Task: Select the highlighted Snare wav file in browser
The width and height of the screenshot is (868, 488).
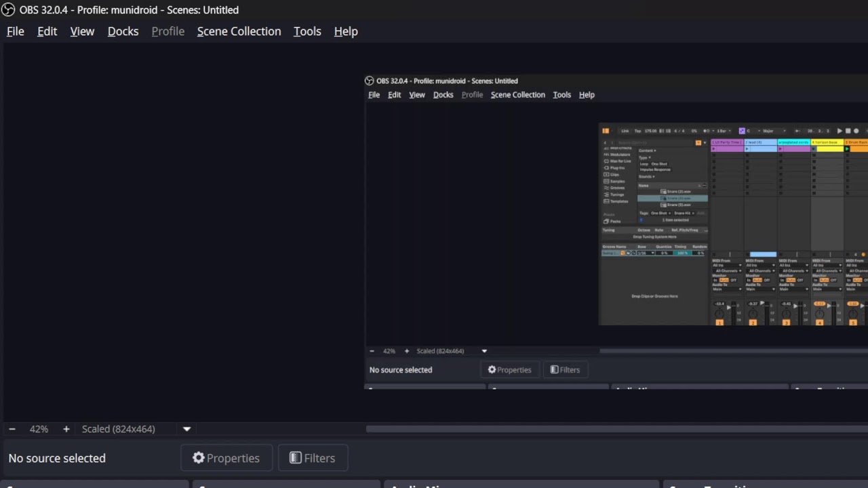Action: pos(673,198)
